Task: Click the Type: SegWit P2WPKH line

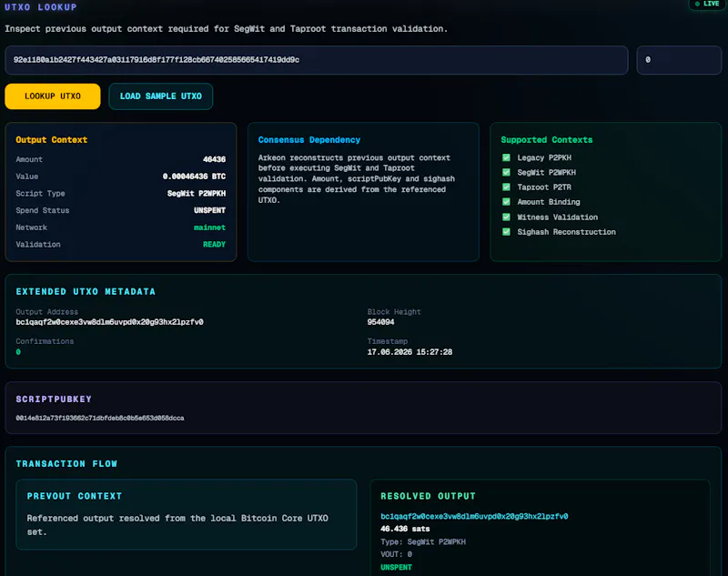Action: tap(423, 541)
